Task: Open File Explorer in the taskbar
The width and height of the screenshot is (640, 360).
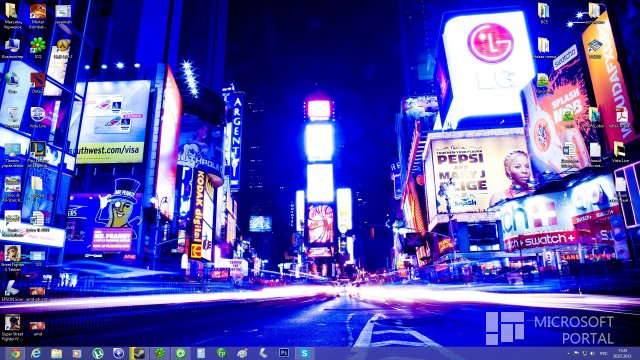Action: [57, 353]
